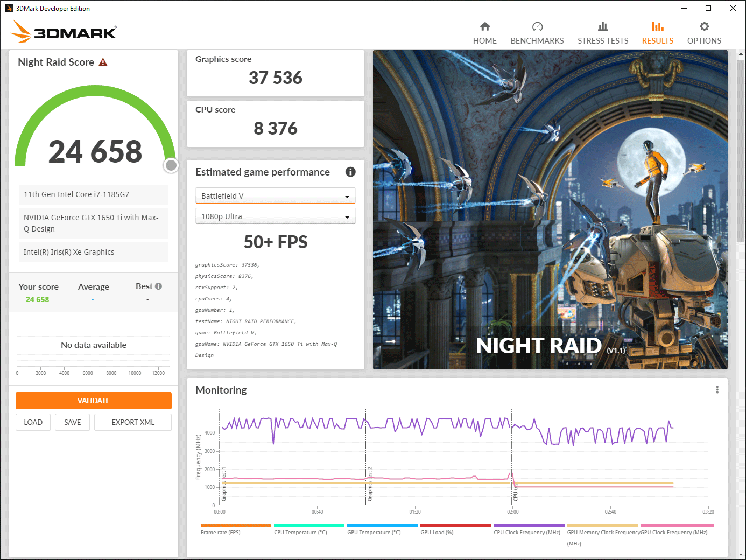Click the vertical scrollbar thumb
The width and height of the screenshot is (746, 560).
pyautogui.click(x=741, y=151)
